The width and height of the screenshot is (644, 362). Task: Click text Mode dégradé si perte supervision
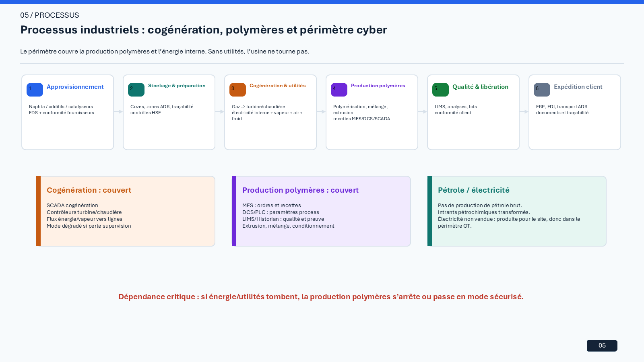[89, 226]
